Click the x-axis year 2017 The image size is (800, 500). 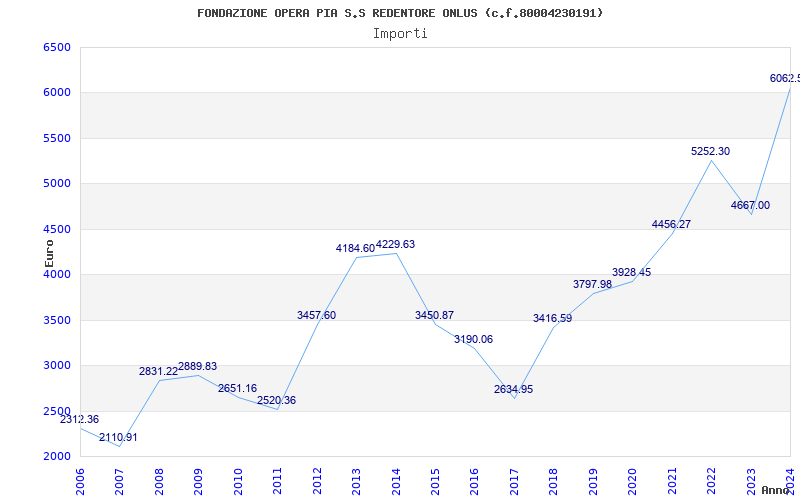514,482
